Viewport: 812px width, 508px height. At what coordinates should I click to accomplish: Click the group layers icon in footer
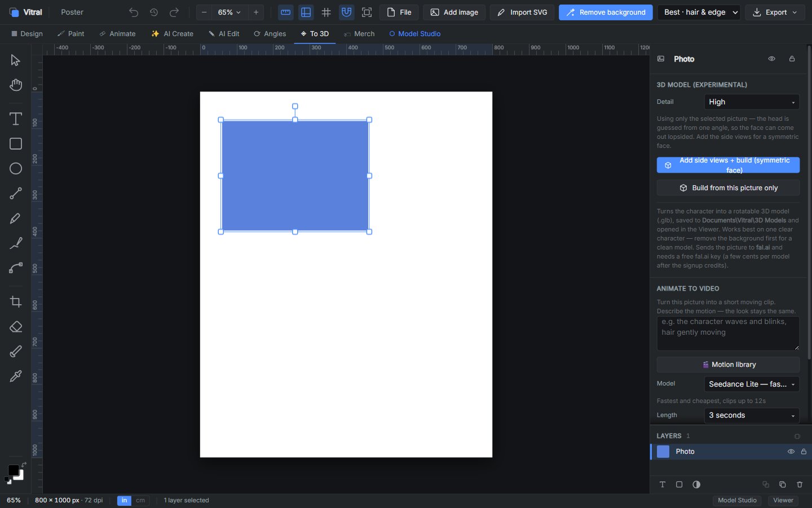point(766,485)
